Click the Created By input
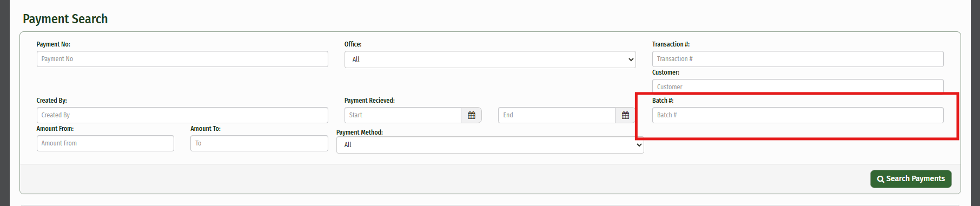Screen dimensions: 980x206 click(182, 115)
